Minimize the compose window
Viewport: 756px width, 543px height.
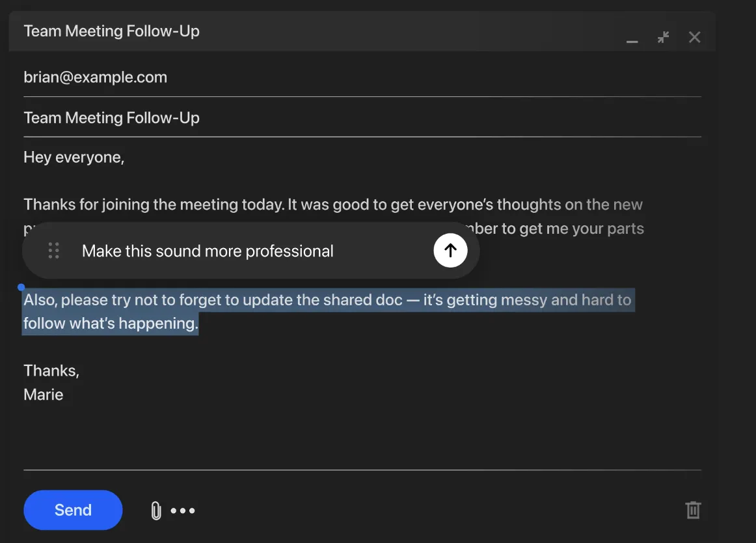click(632, 38)
